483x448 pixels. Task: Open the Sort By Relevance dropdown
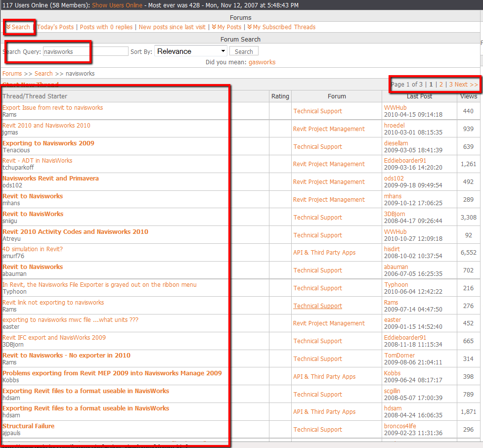191,51
